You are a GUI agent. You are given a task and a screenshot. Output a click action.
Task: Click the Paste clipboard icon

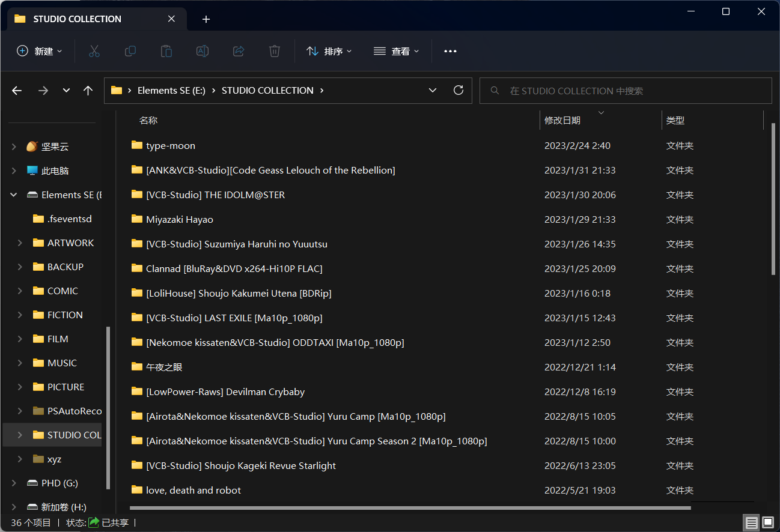coord(166,51)
